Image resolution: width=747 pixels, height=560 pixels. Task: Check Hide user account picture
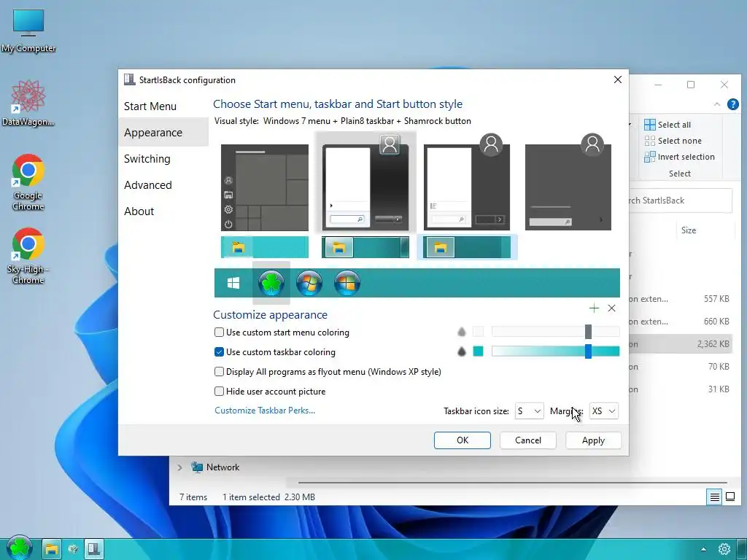pos(219,391)
